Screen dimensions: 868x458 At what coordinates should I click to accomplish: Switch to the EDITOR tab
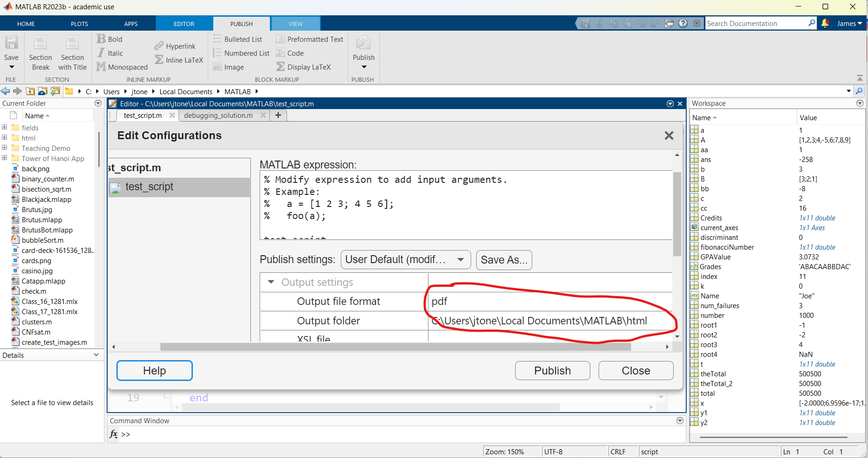[184, 24]
